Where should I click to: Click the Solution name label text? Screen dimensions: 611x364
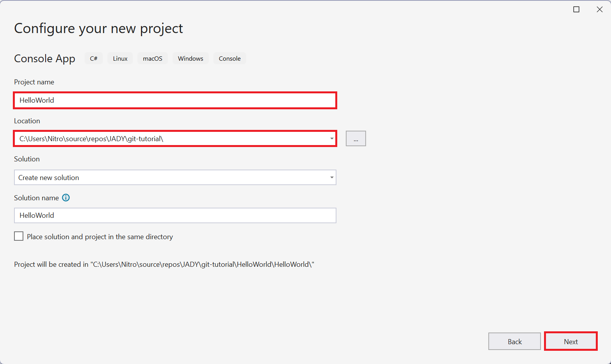[37, 198]
